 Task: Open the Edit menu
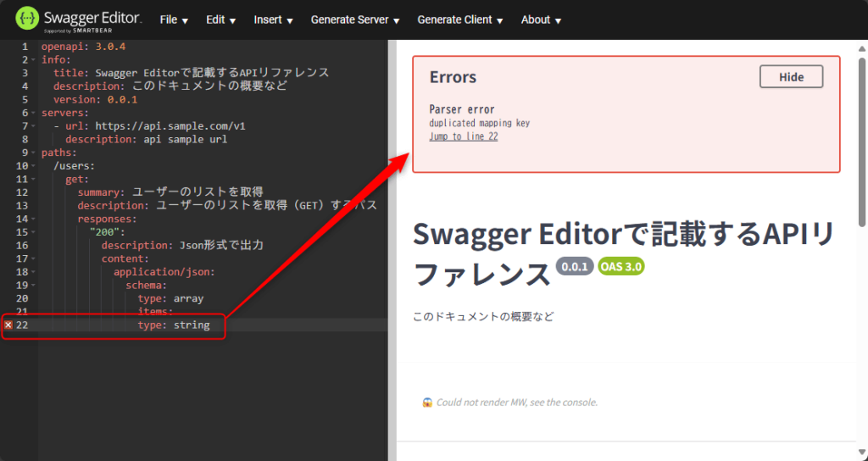click(221, 20)
